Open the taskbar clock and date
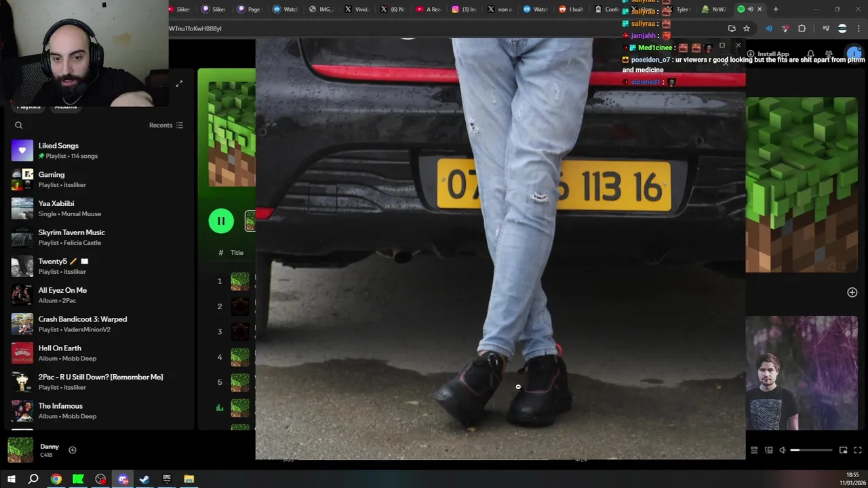868x488 pixels. tap(852, 479)
